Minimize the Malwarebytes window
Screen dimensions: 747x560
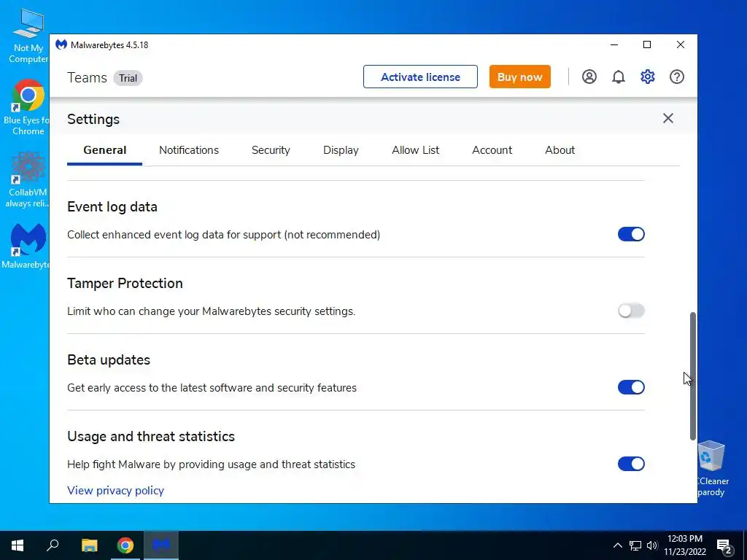click(x=614, y=44)
